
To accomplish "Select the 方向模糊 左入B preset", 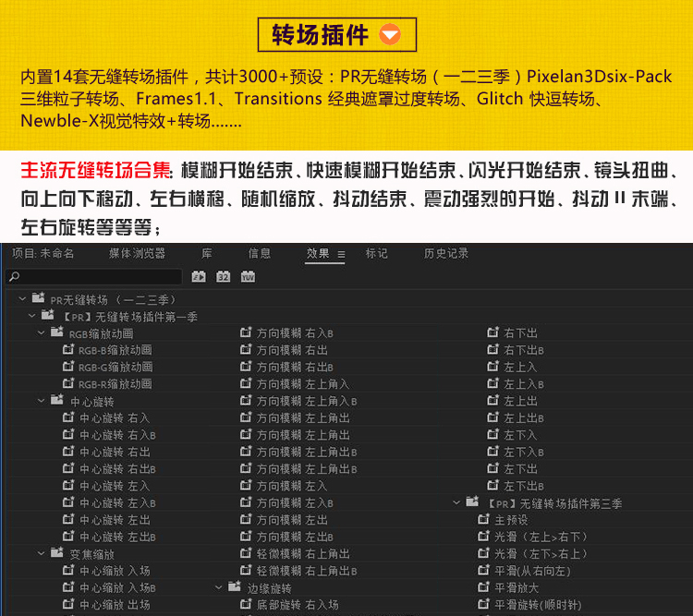I will pyautogui.click(x=295, y=503).
